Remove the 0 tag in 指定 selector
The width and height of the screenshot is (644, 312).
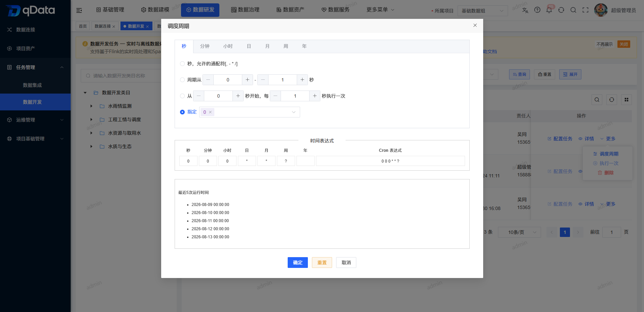click(210, 112)
